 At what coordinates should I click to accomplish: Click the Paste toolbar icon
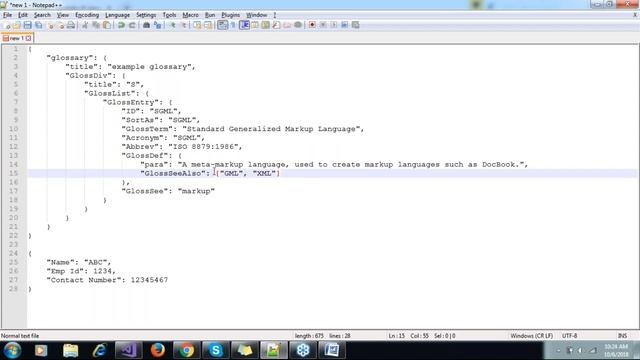click(x=107, y=25)
